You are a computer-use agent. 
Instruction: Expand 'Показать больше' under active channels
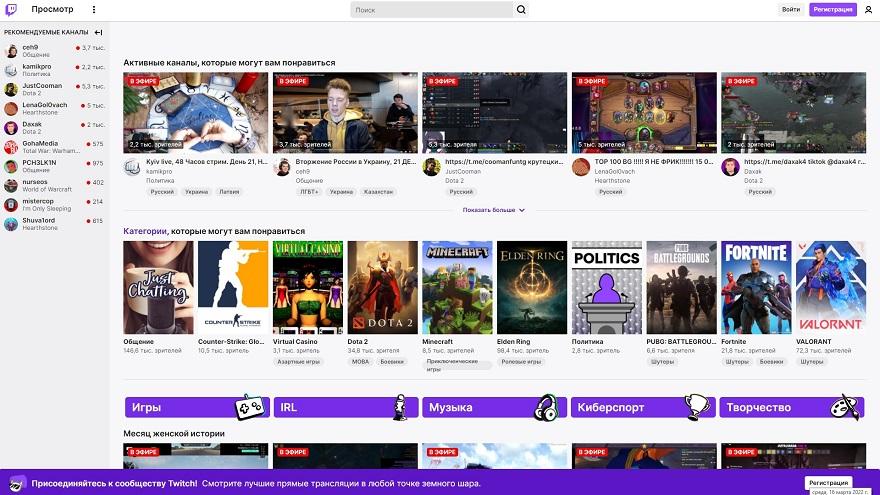click(493, 210)
